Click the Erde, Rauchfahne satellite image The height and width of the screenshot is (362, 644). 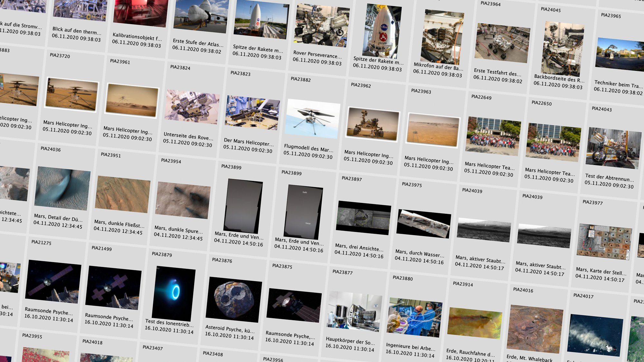[x=474, y=323]
